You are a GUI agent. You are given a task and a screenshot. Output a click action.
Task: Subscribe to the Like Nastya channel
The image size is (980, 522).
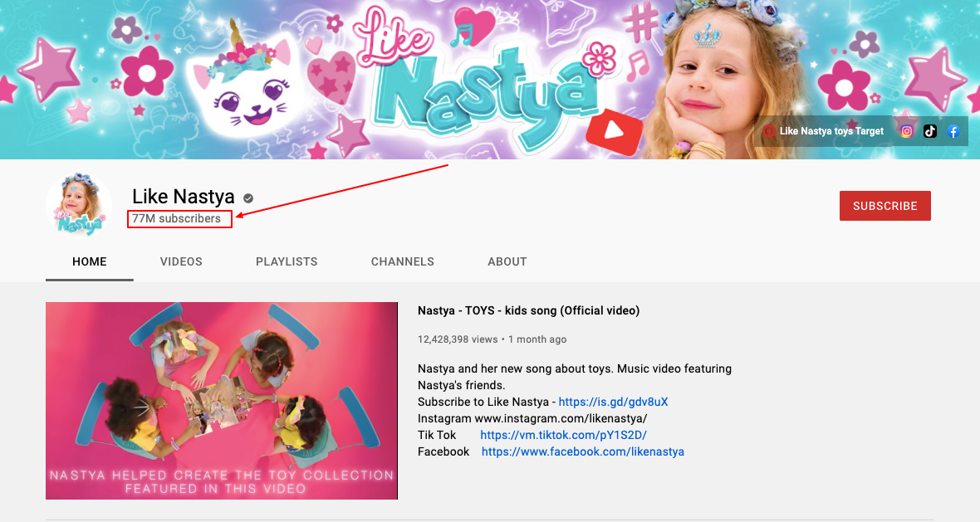[885, 206]
